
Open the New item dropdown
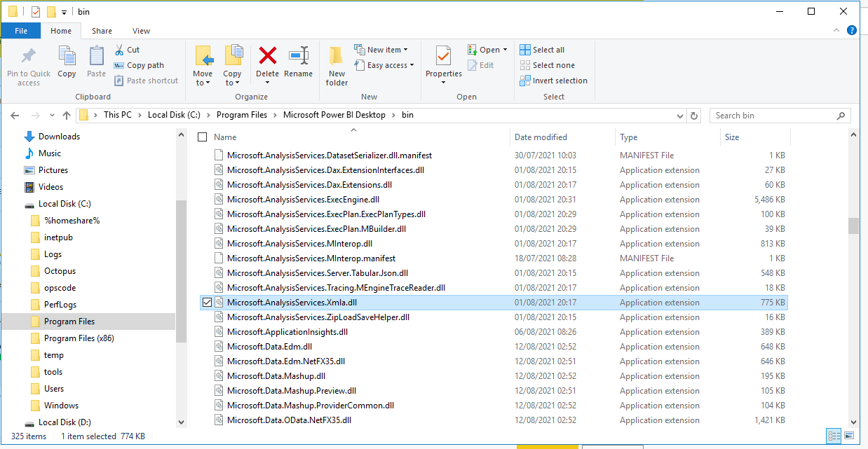pos(381,50)
